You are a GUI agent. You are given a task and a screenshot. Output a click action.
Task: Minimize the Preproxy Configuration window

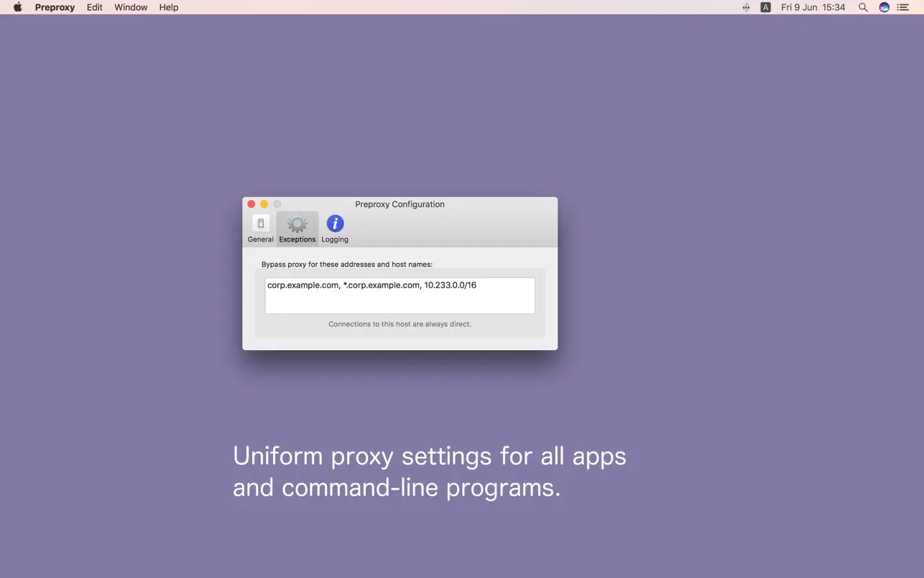(264, 203)
